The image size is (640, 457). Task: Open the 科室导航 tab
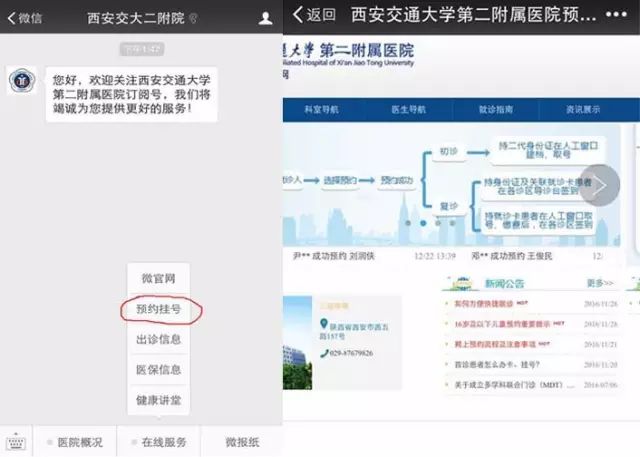[321, 109]
